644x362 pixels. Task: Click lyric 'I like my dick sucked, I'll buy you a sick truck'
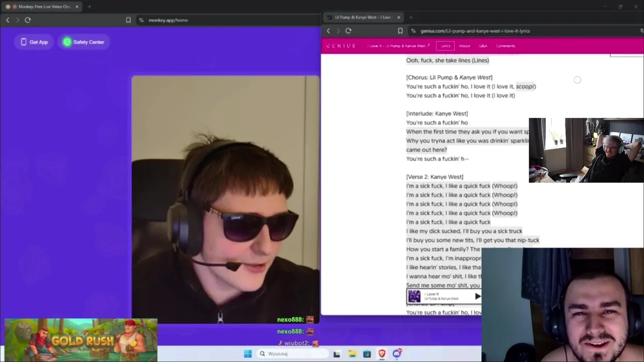click(464, 231)
